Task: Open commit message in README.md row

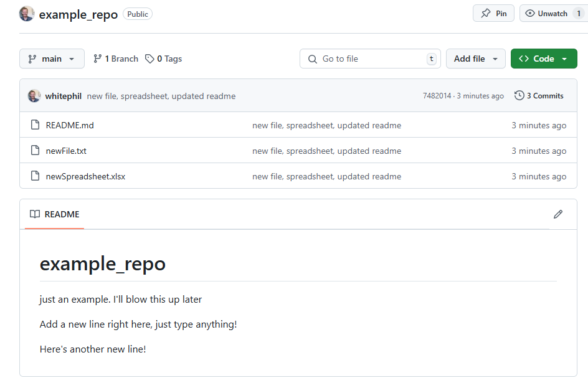Action: pyautogui.click(x=326, y=125)
